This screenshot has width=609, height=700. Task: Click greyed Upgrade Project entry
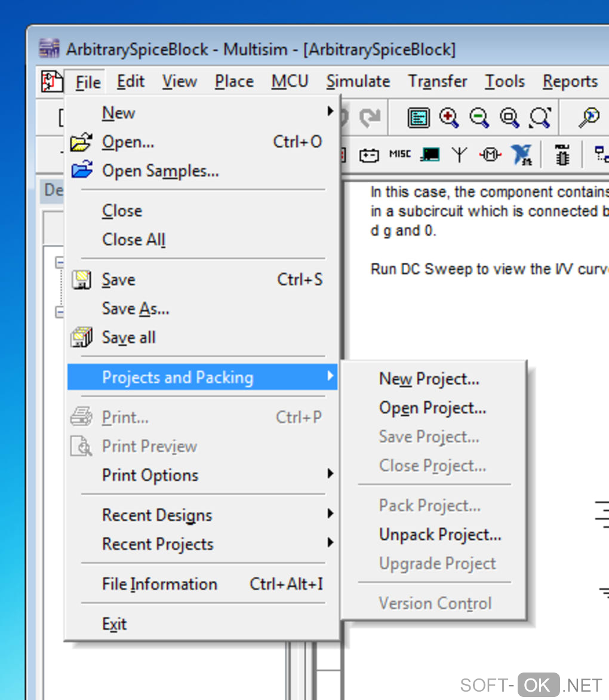[433, 564]
